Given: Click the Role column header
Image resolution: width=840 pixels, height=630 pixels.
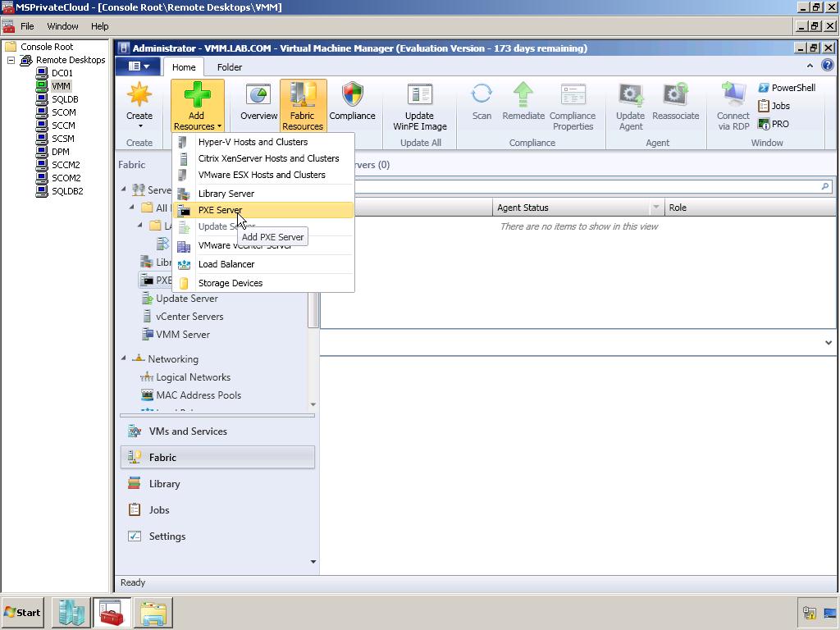Looking at the screenshot, I should pos(750,208).
